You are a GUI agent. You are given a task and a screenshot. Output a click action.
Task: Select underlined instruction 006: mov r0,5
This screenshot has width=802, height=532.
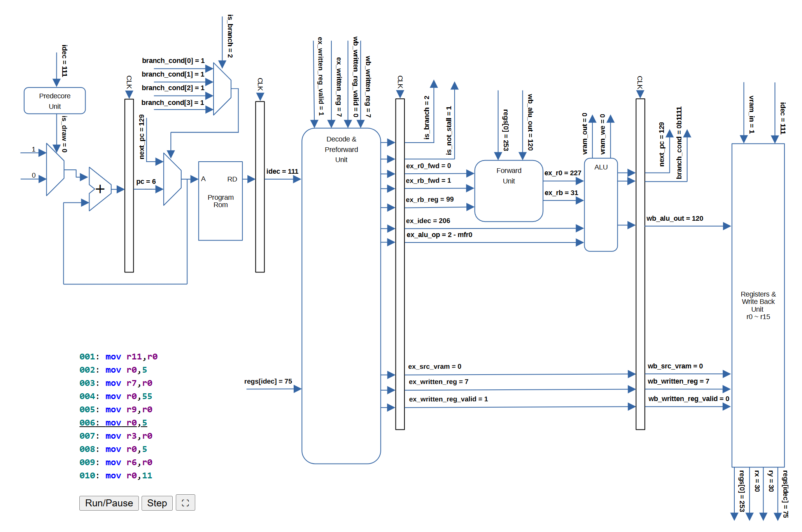pyautogui.click(x=113, y=423)
